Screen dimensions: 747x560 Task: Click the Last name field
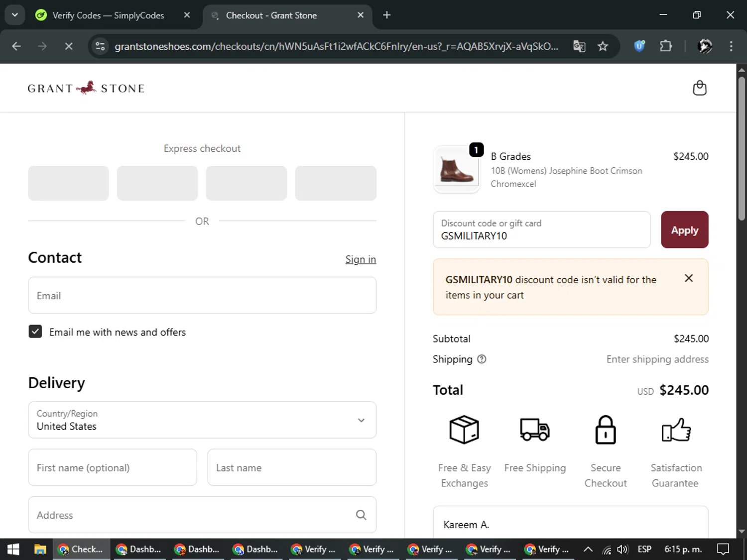click(x=292, y=467)
